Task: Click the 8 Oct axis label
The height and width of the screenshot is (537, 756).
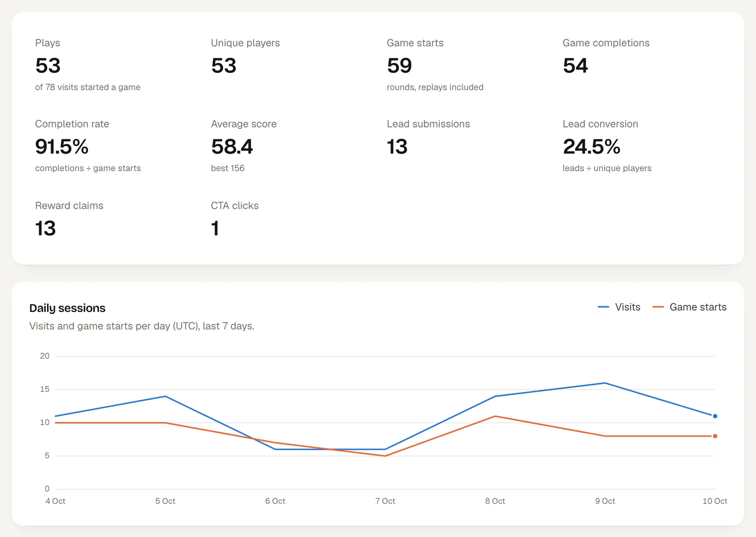Action: tap(495, 501)
